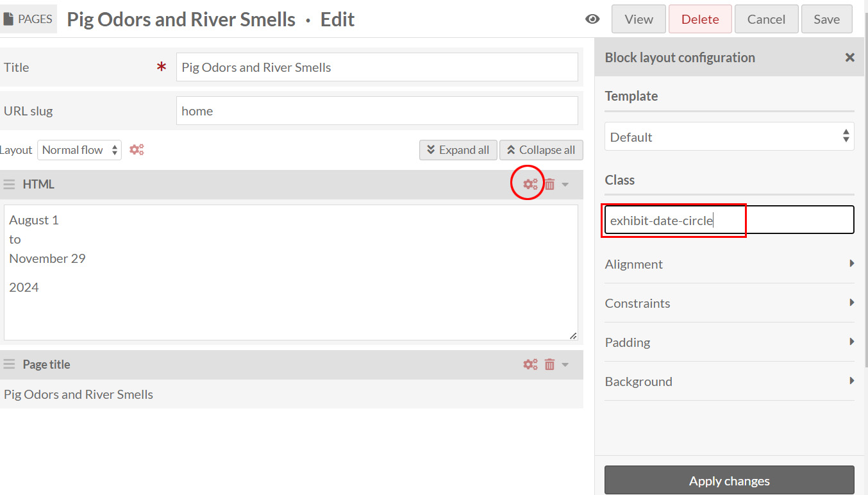Delete the HTML block via trash icon
This screenshot has width=868, height=495.
click(x=549, y=185)
